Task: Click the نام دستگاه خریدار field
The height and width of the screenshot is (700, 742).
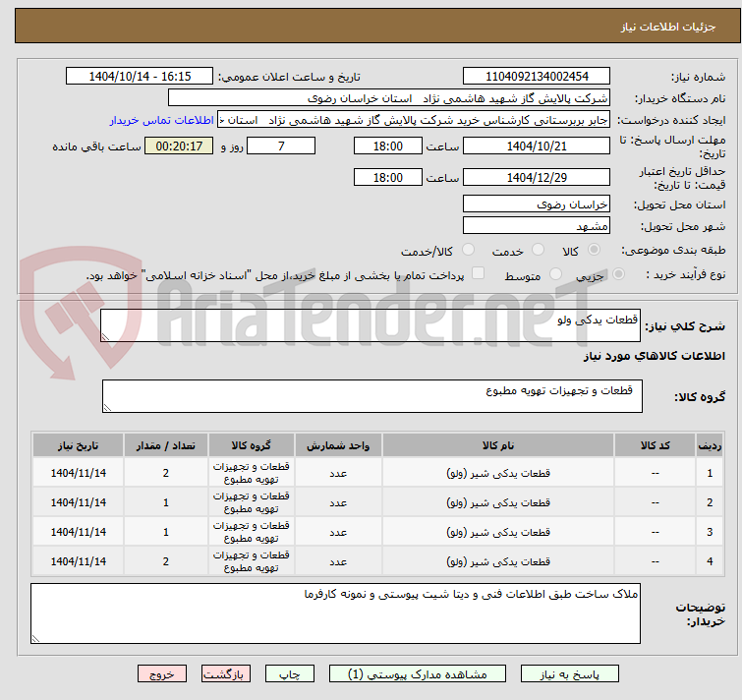Action: [389, 98]
